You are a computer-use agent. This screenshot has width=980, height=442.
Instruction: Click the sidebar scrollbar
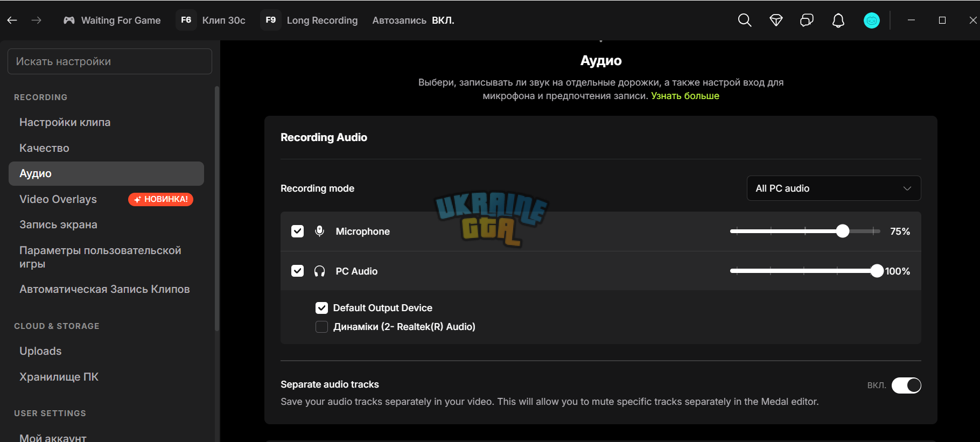[x=217, y=208]
